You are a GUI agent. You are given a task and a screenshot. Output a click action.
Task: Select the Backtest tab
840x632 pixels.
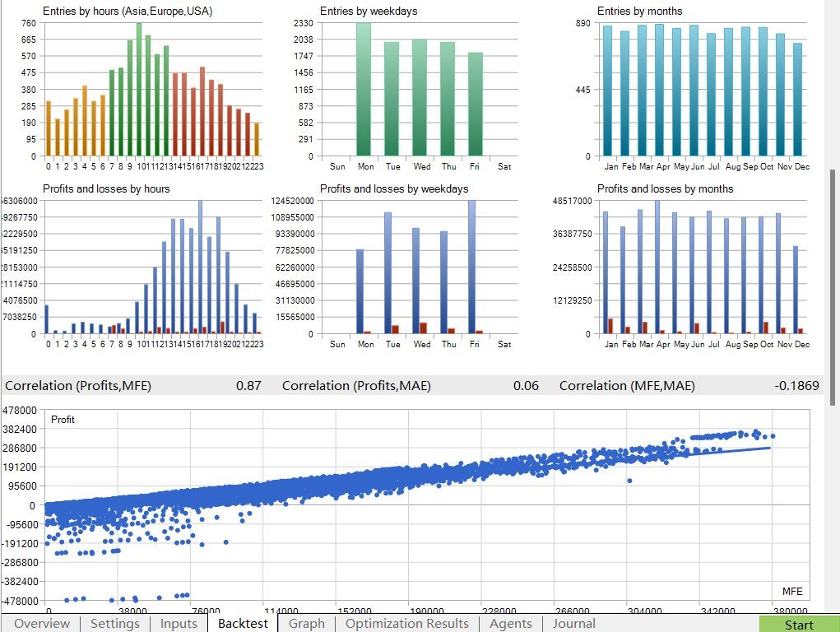click(x=243, y=624)
